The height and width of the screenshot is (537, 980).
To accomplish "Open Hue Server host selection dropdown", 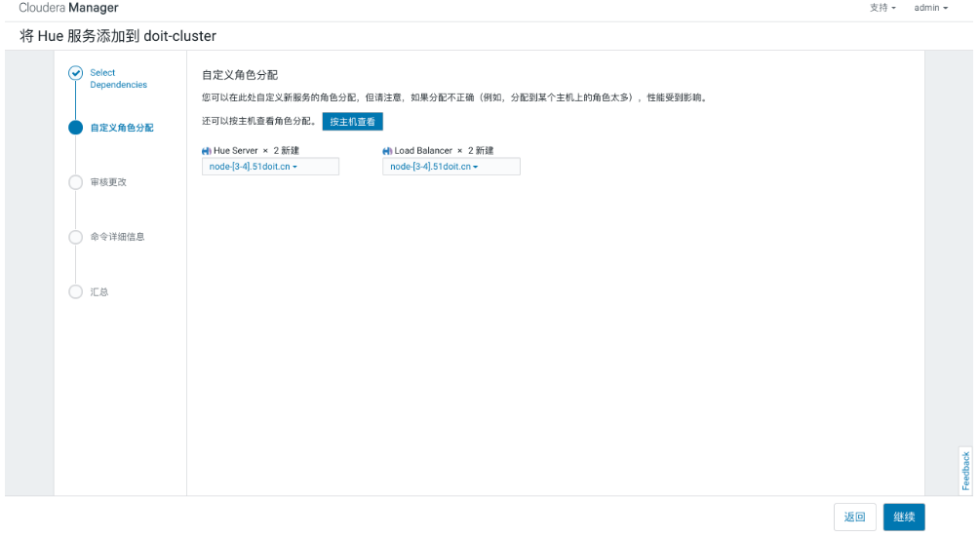I will tap(270, 167).
